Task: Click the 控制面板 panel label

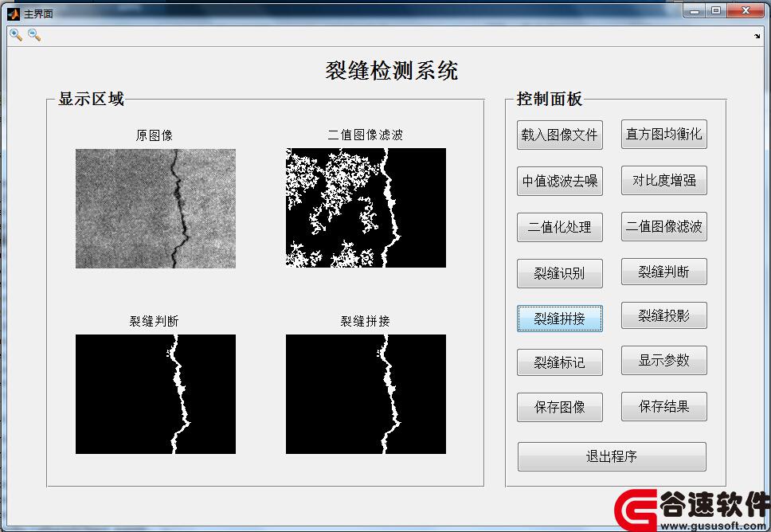Action: (550, 99)
